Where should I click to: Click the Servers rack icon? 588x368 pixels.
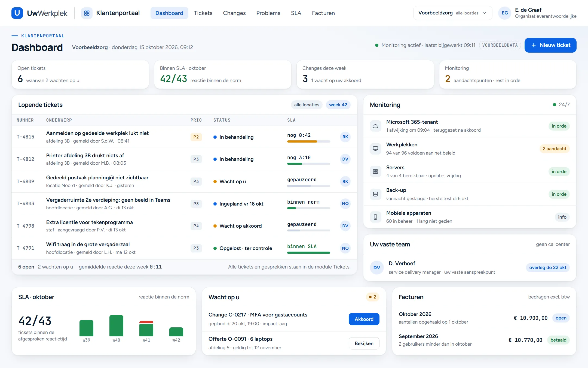[375, 171]
